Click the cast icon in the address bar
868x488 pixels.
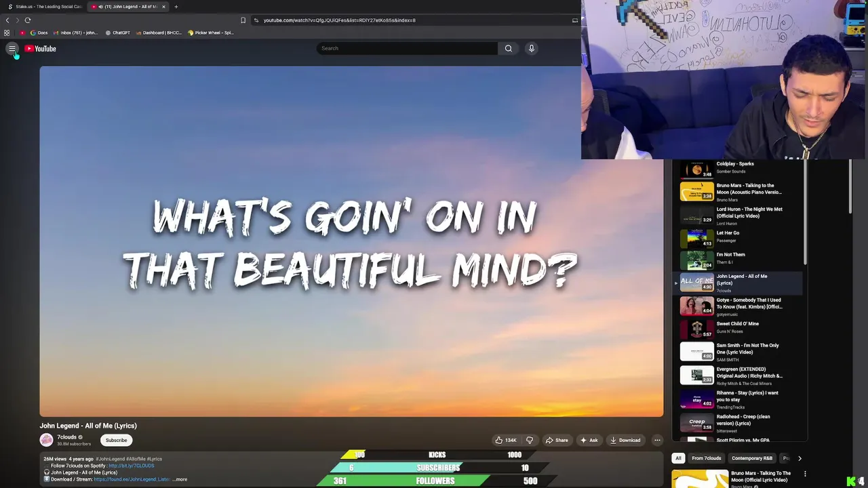click(575, 20)
